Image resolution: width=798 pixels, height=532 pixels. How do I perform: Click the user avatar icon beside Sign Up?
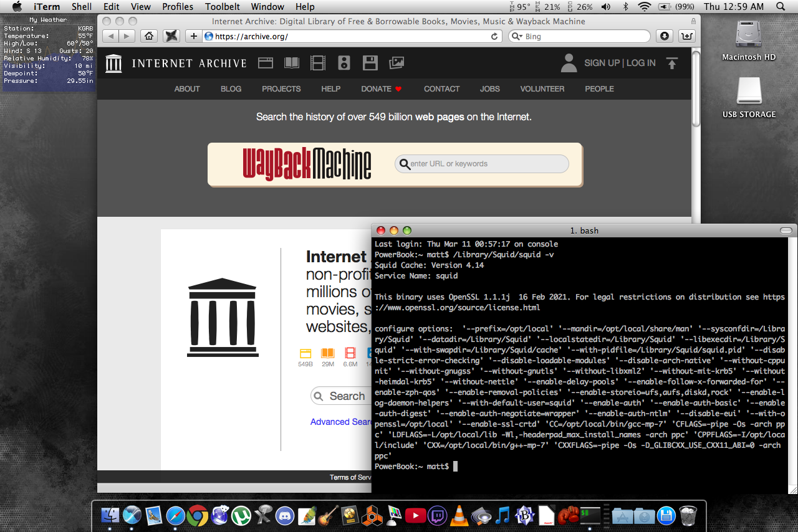tap(569, 63)
